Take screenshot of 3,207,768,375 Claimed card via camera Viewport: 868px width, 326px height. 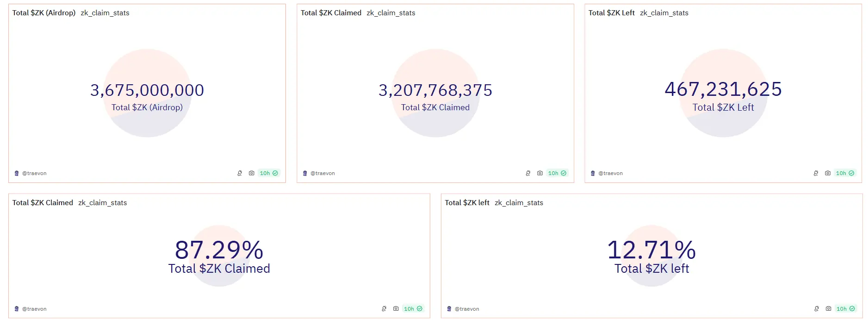(x=540, y=173)
